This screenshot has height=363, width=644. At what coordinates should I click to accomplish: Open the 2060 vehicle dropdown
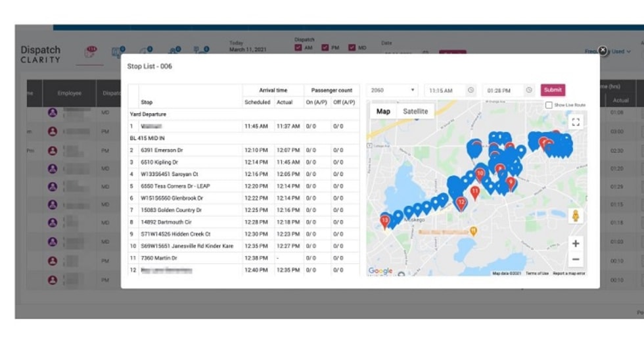(x=392, y=90)
